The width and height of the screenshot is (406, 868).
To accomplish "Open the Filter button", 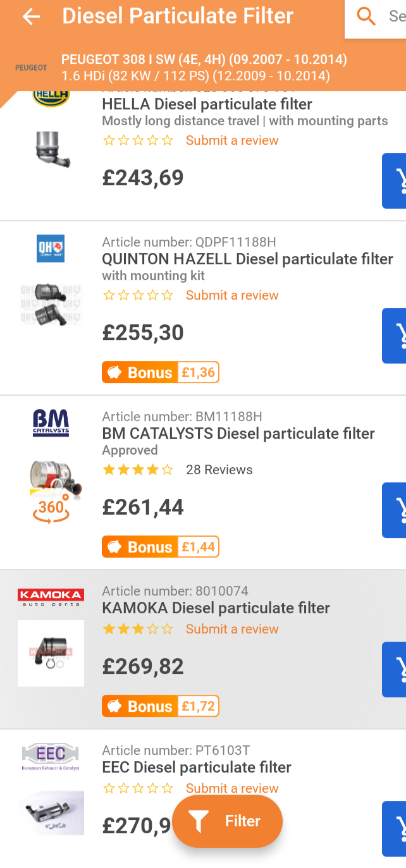I will (227, 821).
